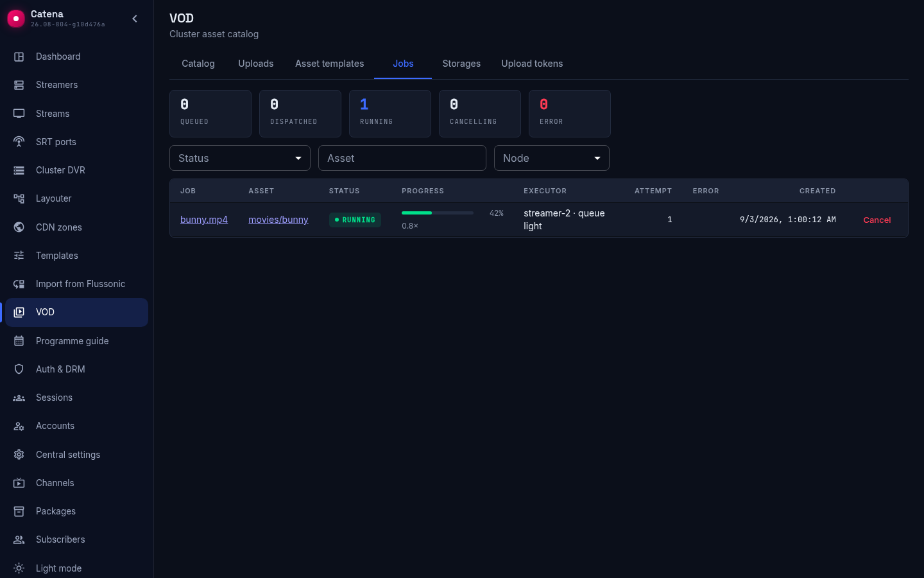Click the Auth & DRM shield icon
924x578 pixels.
(19, 369)
